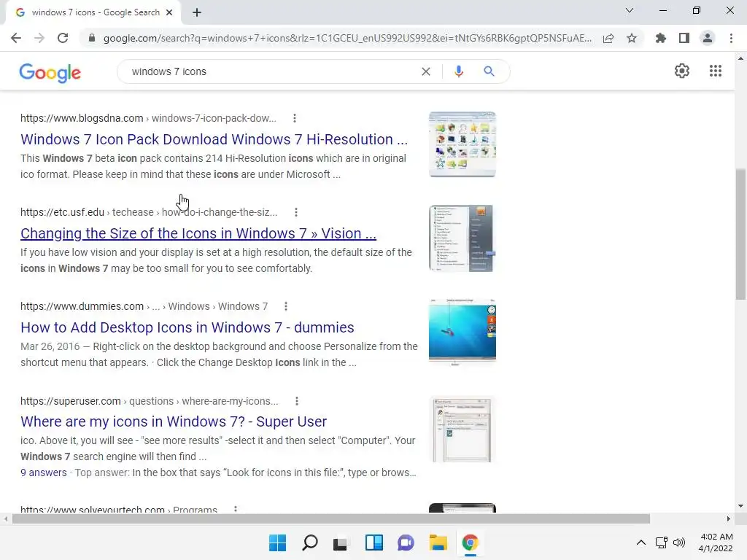Open Super User dialog thumbnail
747x560 pixels.
(462, 430)
